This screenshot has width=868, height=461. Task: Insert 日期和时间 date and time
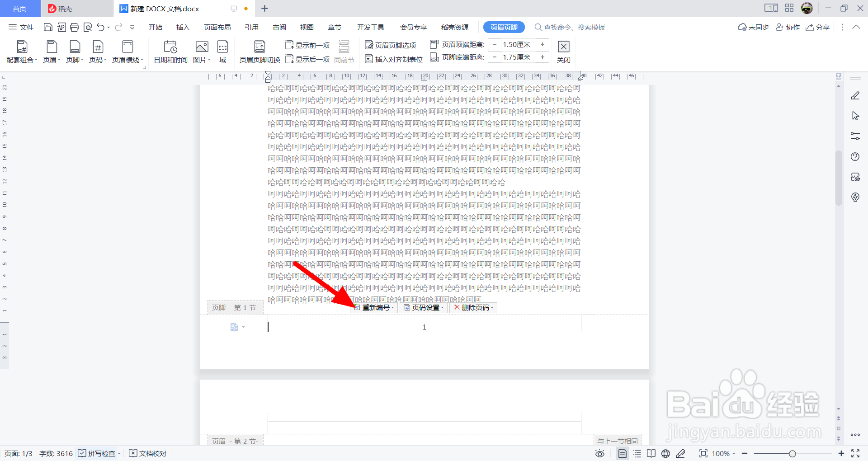click(170, 52)
